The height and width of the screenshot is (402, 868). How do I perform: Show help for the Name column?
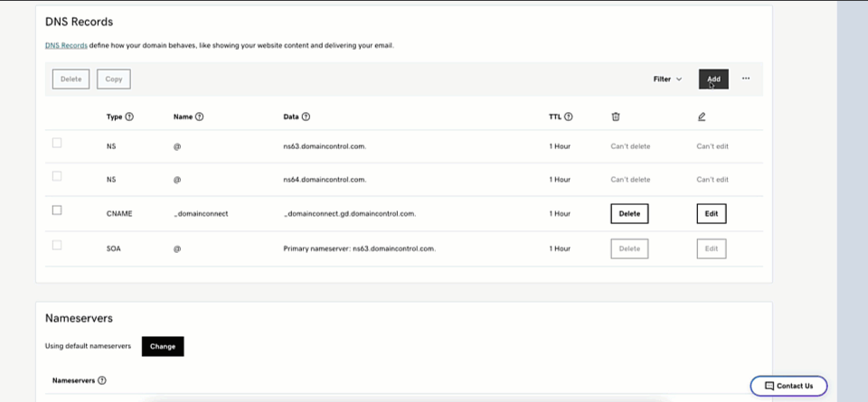pyautogui.click(x=200, y=117)
